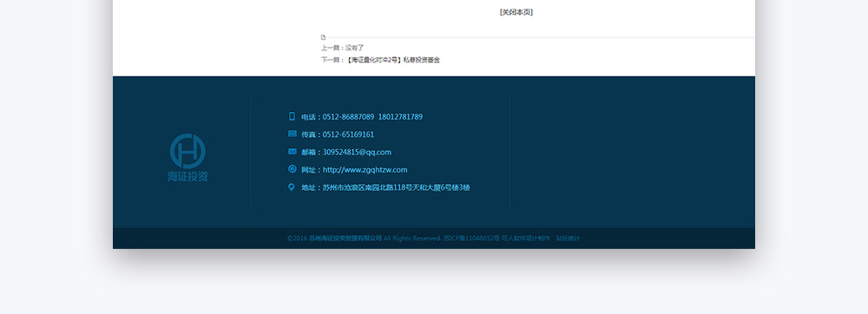Image resolution: width=868 pixels, height=314 pixels.
Task: Click the small page icon above 上一篇
Action: point(323,37)
